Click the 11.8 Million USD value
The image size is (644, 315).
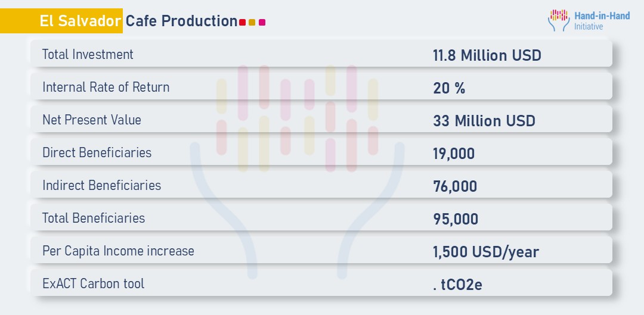[487, 55]
